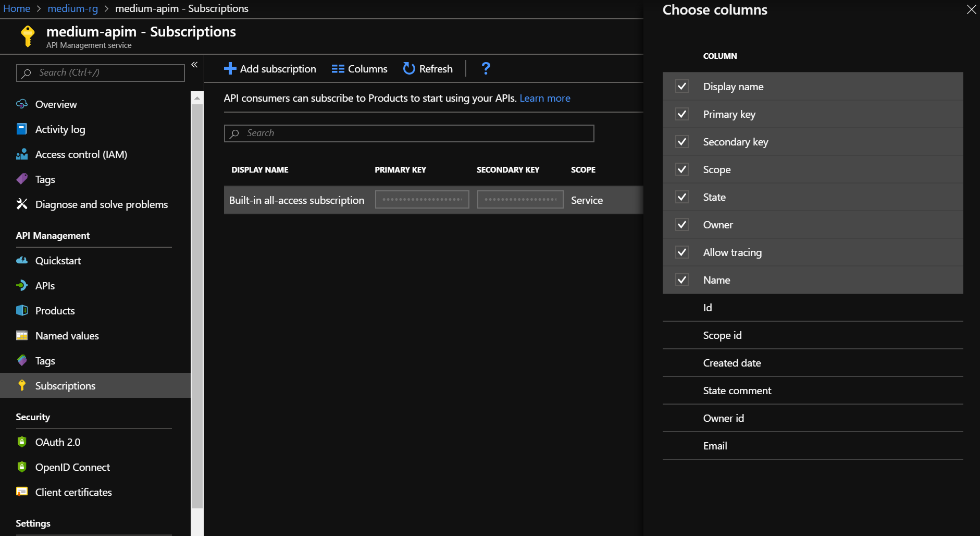
Task: Open Activity log from the sidebar
Action: click(60, 129)
